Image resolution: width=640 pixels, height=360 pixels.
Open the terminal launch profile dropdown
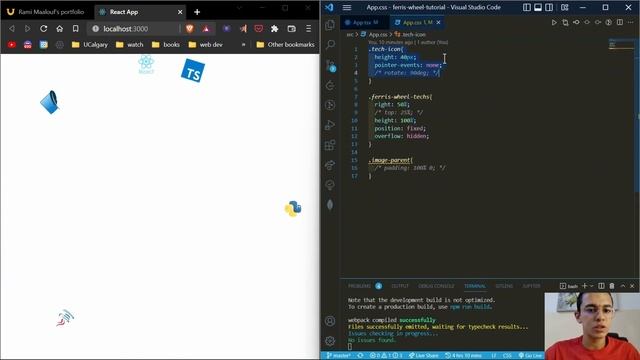(591, 286)
